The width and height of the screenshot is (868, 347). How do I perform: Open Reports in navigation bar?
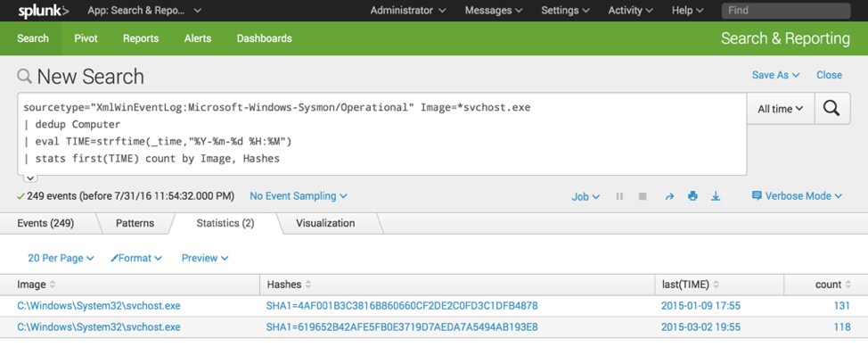141,38
